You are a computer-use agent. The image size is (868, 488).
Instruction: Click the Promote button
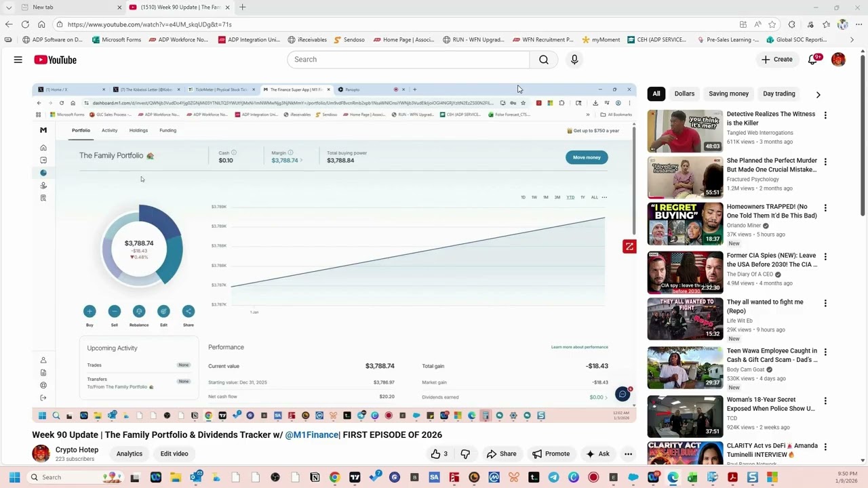coord(551,453)
